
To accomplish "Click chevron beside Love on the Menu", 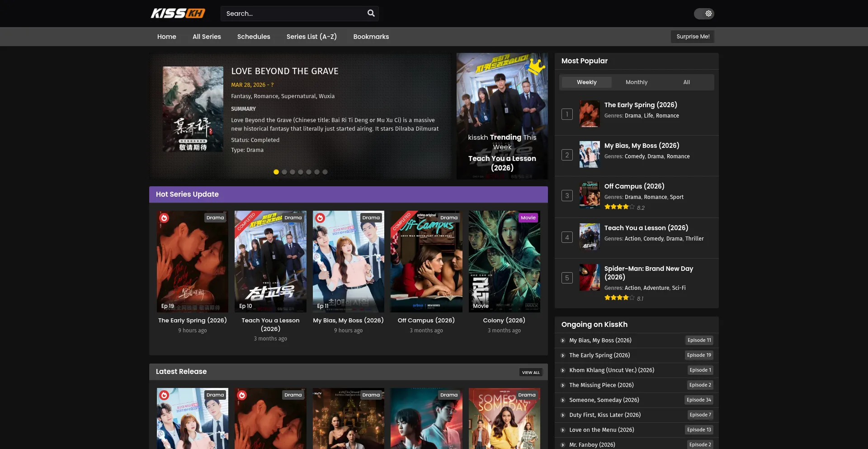I will tap(563, 430).
